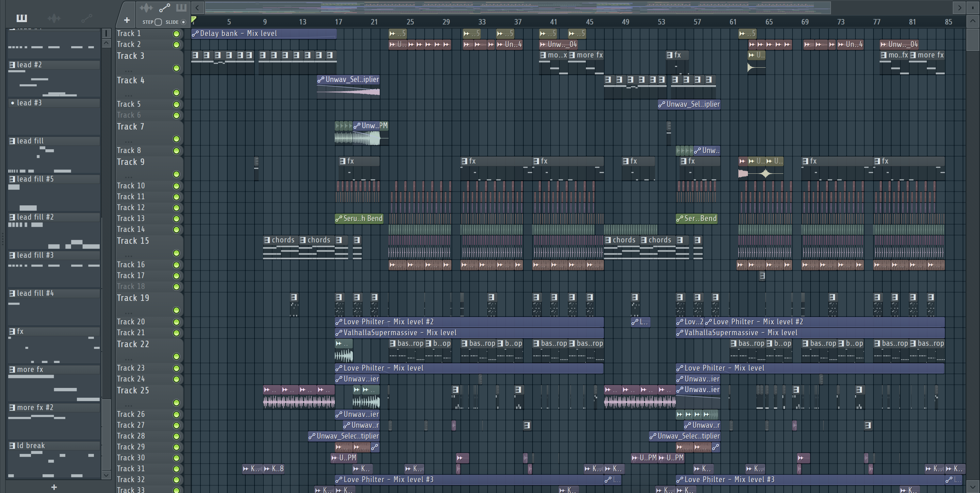Select automation clip focus in playlist header
Viewport: 980px width, 493px height.
pos(164,7)
